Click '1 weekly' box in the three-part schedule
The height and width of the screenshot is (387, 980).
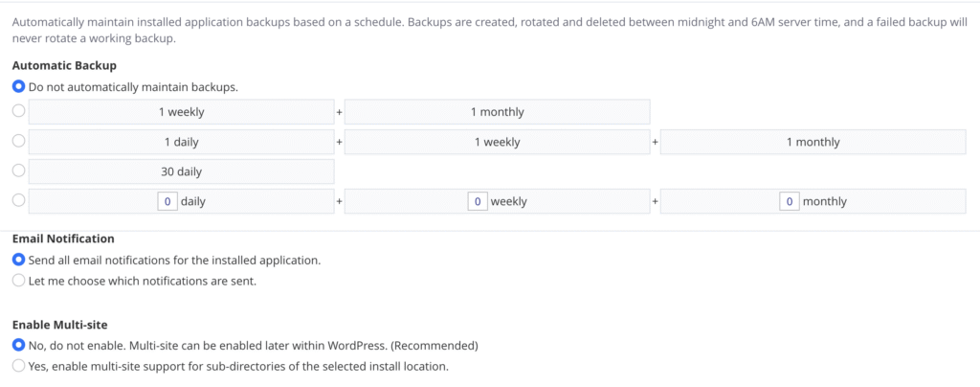pos(498,142)
